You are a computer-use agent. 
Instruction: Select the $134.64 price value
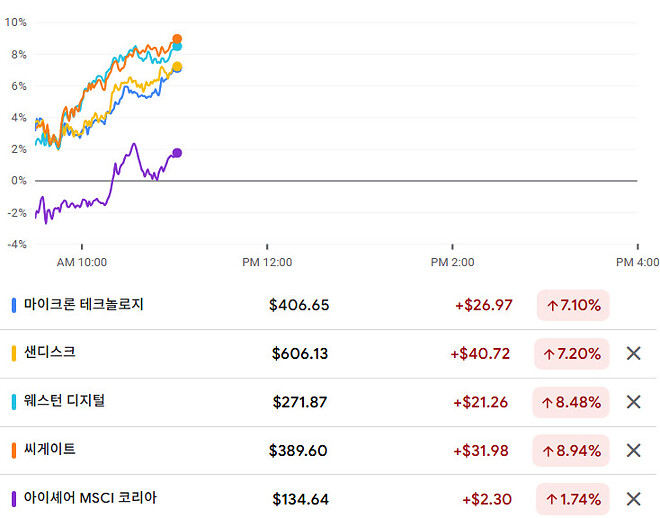coord(301,499)
